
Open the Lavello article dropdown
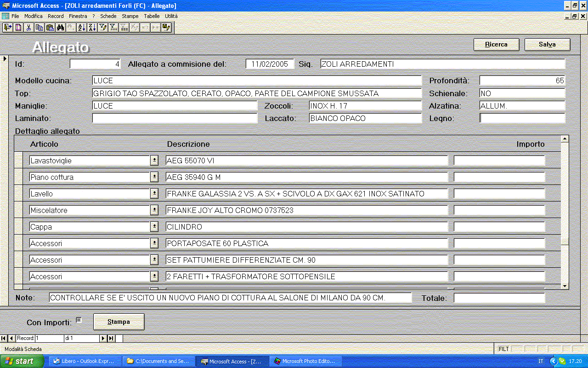(x=155, y=194)
